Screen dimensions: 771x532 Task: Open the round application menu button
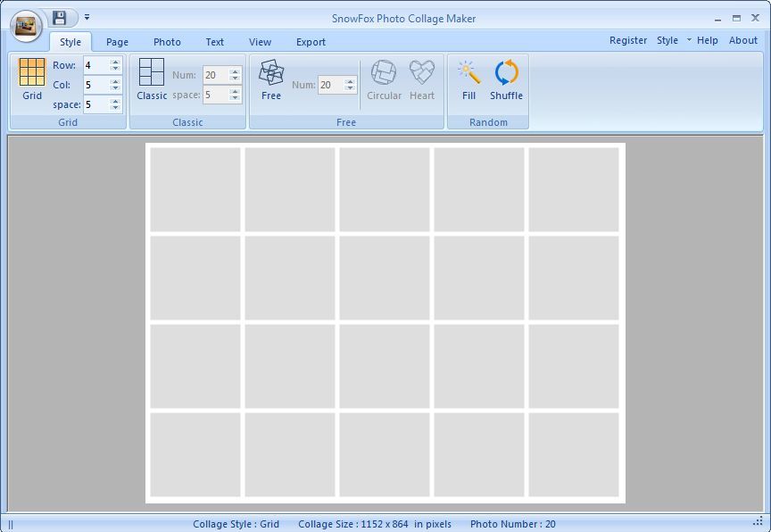point(26,27)
